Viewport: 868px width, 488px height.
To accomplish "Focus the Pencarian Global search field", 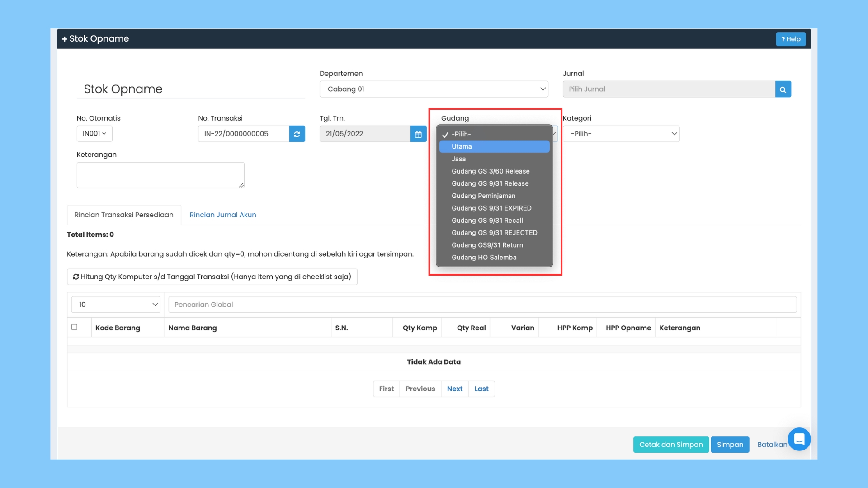I will point(482,305).
